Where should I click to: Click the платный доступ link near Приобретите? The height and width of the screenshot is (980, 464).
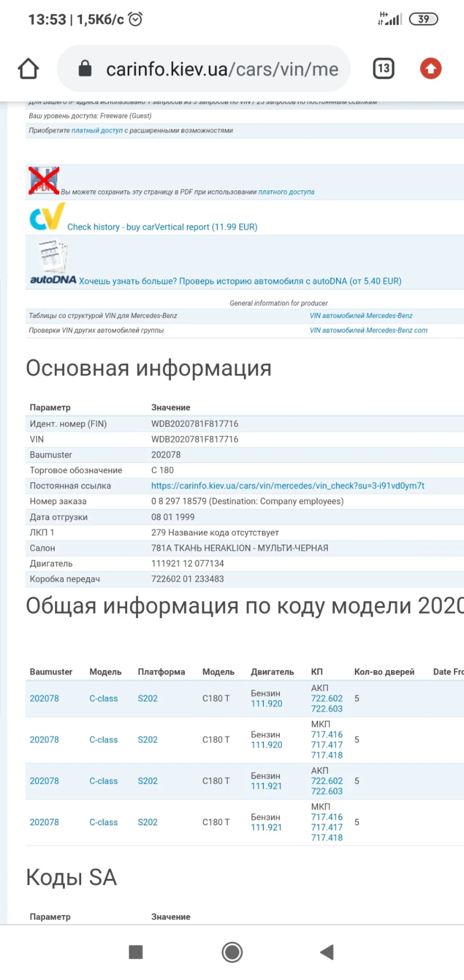(97, 130)
